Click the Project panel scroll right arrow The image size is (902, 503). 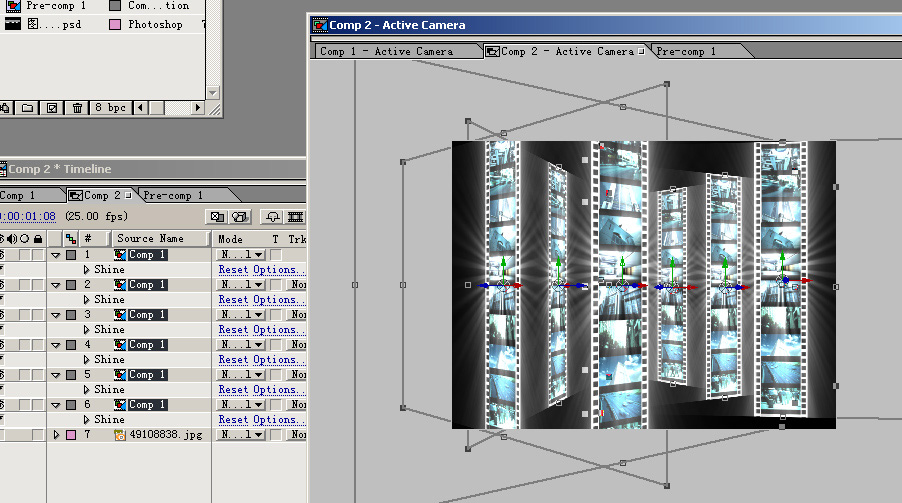pyautogui.click(x=198, y=108)
